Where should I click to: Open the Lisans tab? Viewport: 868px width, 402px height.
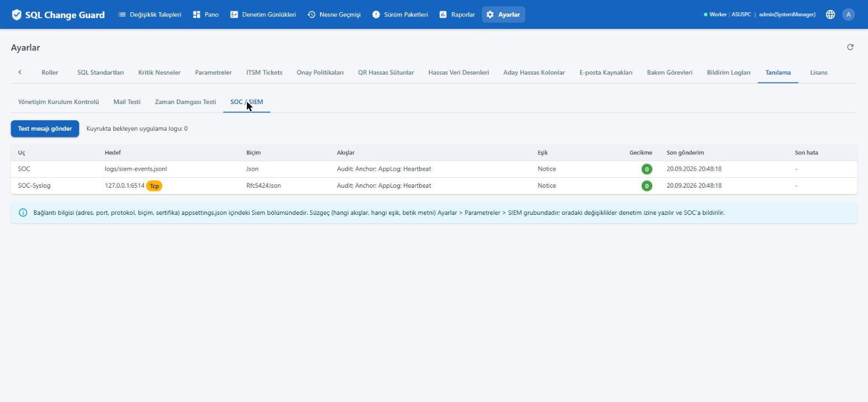point(819,73)
